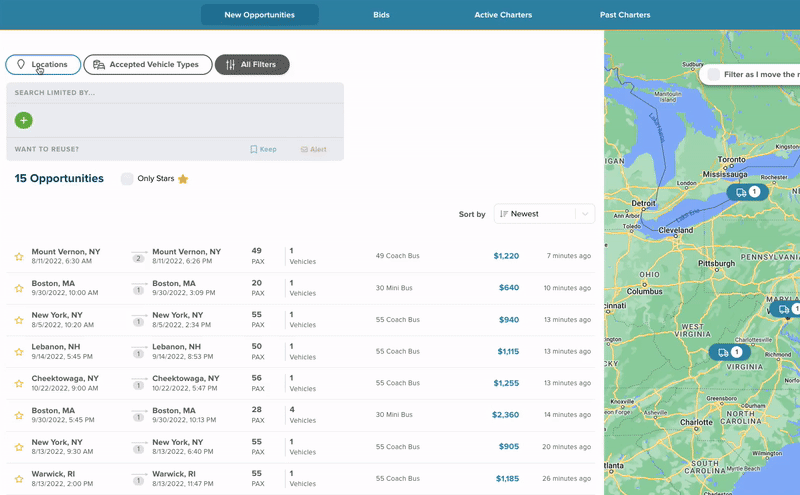Enable the Only Stars checkbox

click(x=127, y=179)
